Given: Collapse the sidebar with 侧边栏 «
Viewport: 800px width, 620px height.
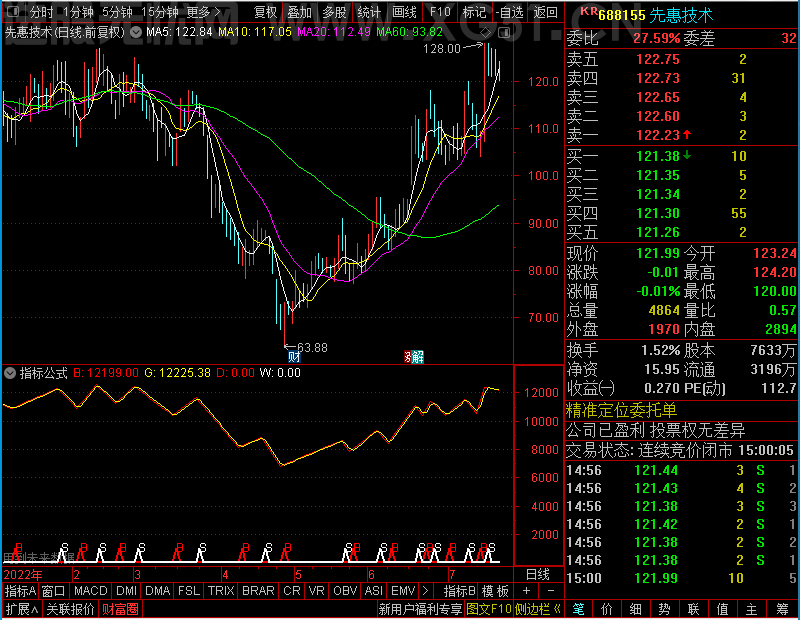Looking at the screenshot, I should pos(538,609).
